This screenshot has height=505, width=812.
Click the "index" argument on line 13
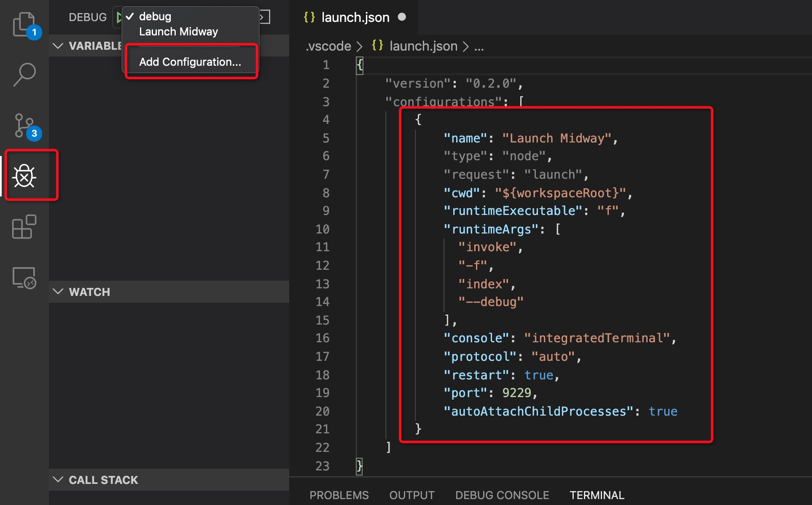pos(483,284)
